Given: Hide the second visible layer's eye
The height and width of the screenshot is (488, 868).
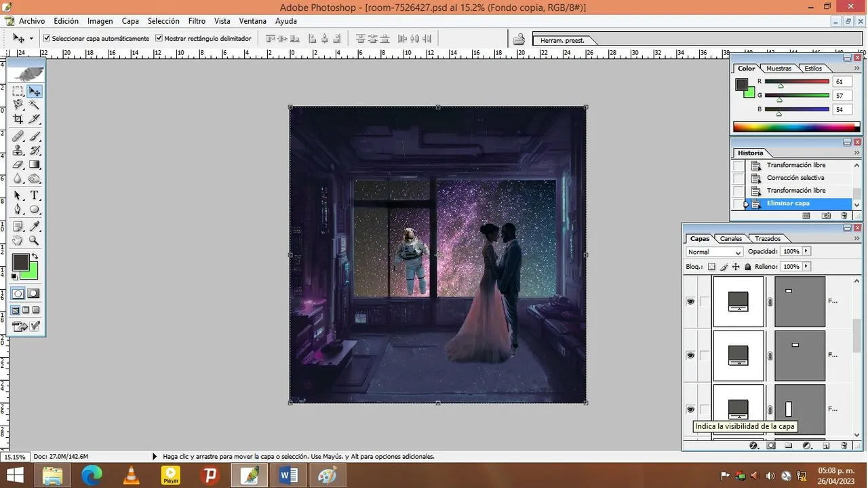Looking at the screenshot, I should coord(690,355).
